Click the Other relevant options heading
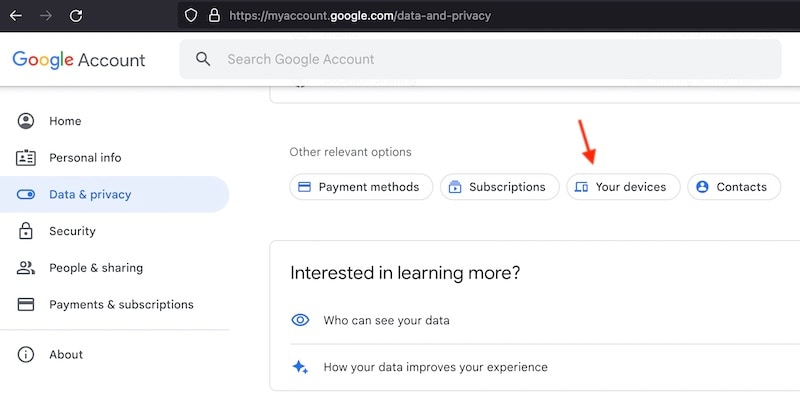This screenshot has height=407, width=800. coord(351,152)
